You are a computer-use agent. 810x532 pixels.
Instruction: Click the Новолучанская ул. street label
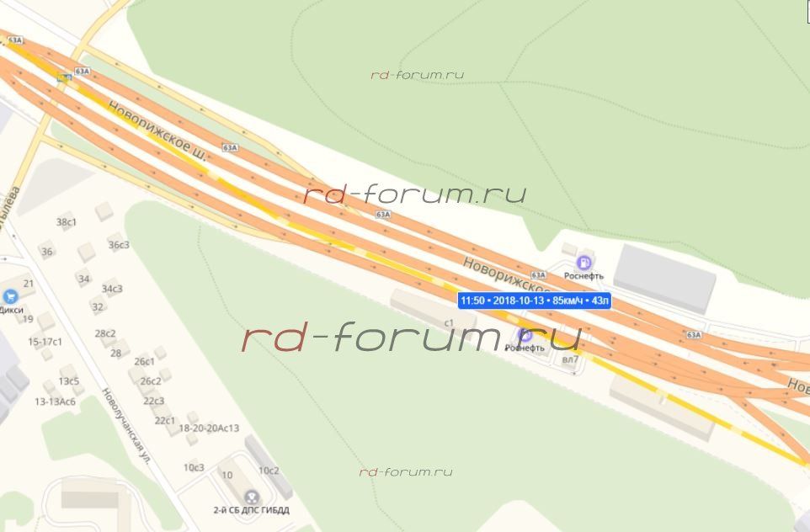click(x=125, y=426)
